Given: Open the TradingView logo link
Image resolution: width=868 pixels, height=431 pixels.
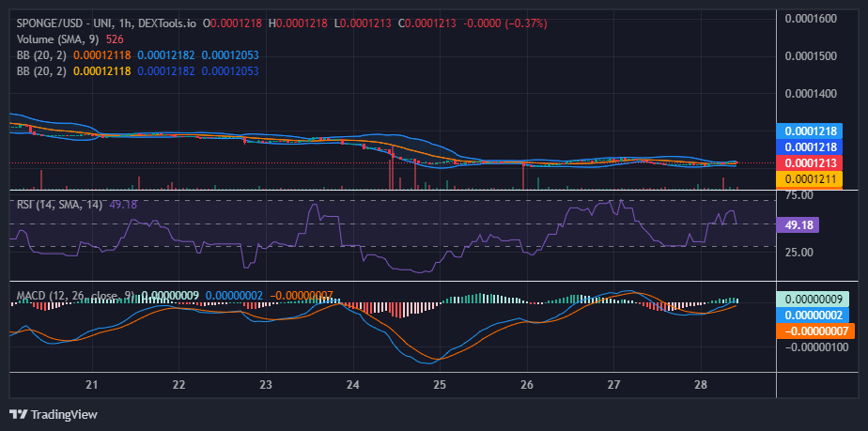Looking at the screenshot, I should click(54, 414).
